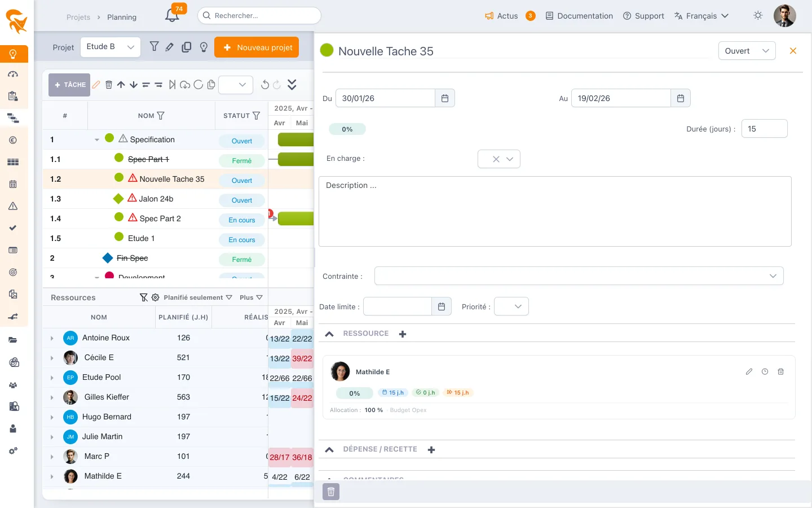
Task: Click the + TÂCHE button
Action: (69, 85)
